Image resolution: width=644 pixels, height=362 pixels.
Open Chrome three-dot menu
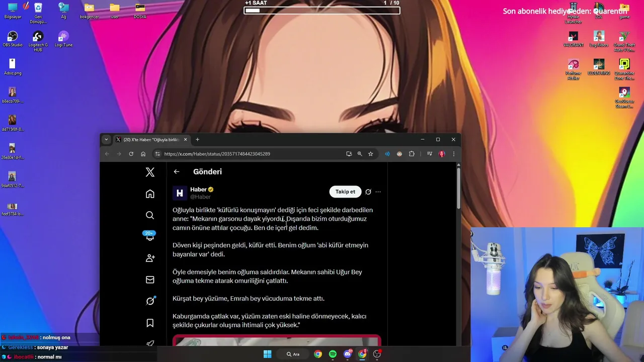pyautogui.click(x=453, y=154)
